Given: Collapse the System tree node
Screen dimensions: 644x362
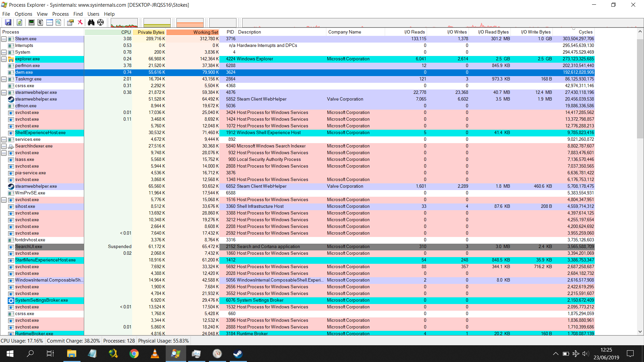Looking at the screenshot, I should (4, 52).
